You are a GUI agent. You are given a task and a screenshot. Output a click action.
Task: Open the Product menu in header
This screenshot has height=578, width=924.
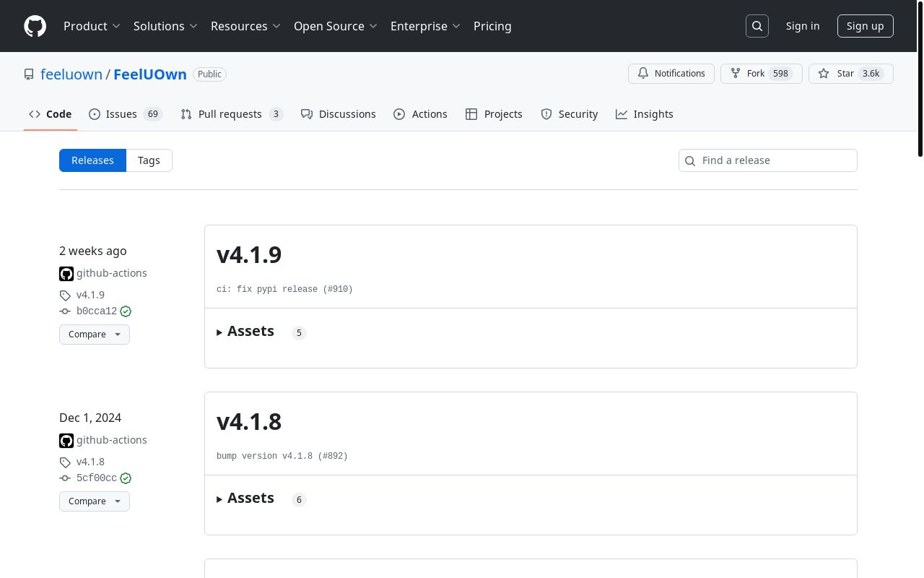[x=92, y=26]
